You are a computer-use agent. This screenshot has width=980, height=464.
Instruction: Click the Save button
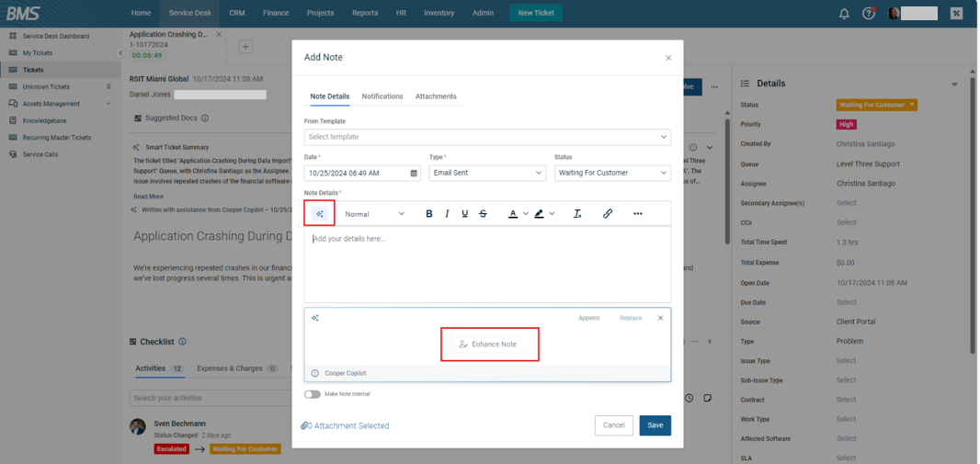coord(655,425)
